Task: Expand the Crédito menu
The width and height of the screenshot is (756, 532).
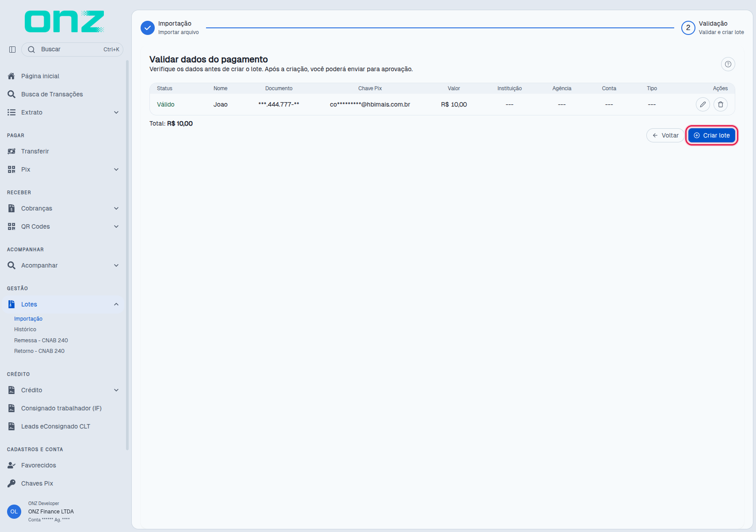Action: tap(116, 390)
